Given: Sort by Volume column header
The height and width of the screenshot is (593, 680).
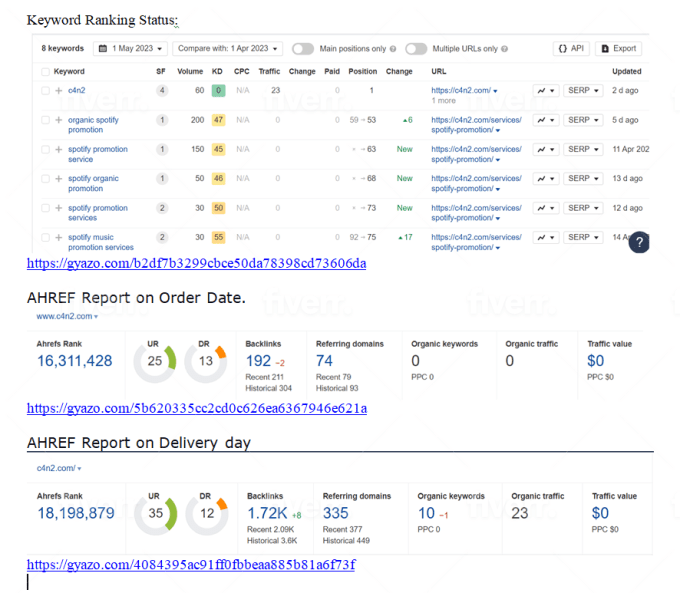Looking at the screenshot, I should [190, 72].
